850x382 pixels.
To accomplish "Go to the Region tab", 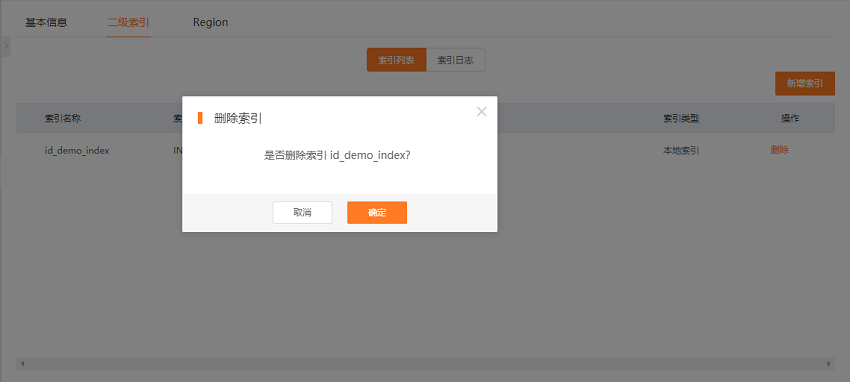I will [210, 23].
